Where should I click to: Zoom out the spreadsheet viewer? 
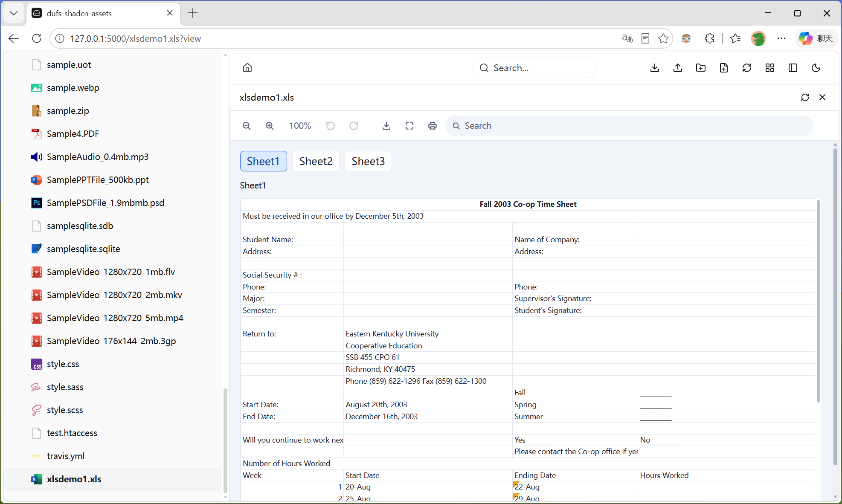pos(247,126)
